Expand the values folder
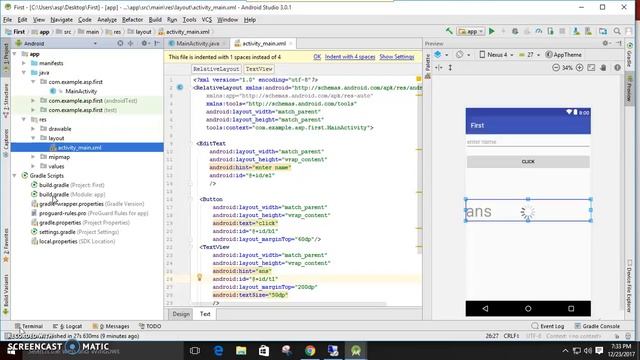 pos(33,166)
